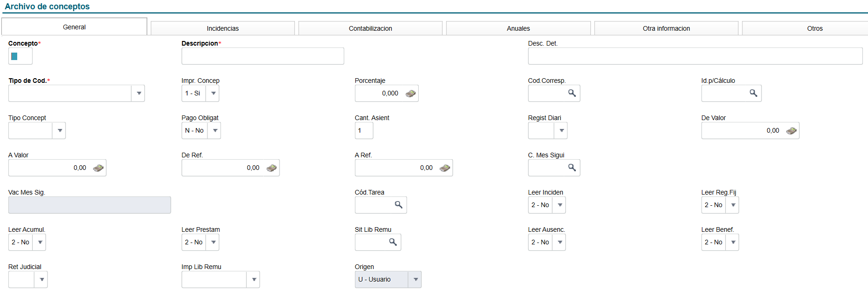Click the Sit Lib Remu lookup icon
The height and width of the screenshot is (290, 868).
[393, 242]
